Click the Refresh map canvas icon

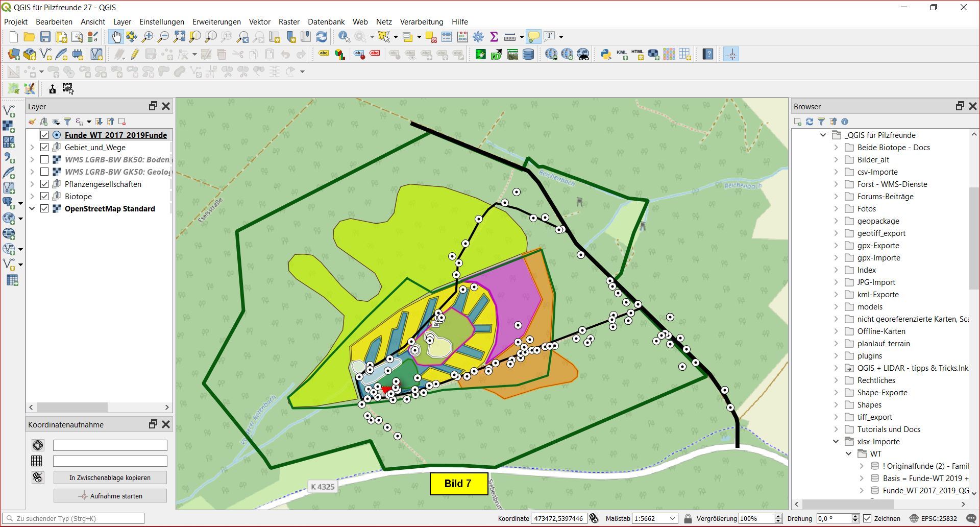(322, 37)
